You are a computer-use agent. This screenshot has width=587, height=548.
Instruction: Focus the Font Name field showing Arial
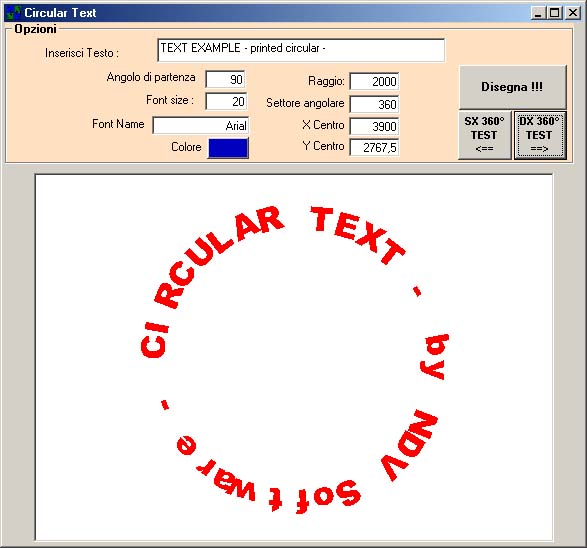(201, 125)
